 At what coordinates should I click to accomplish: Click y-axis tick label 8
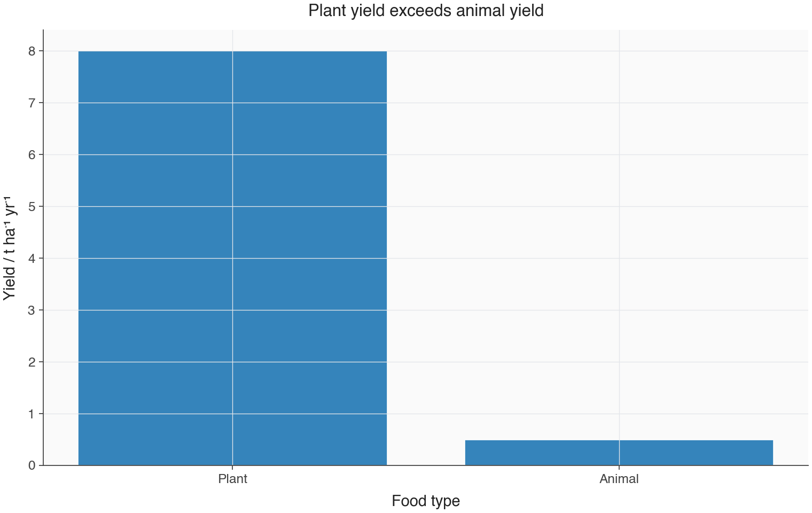coord(32,51)
